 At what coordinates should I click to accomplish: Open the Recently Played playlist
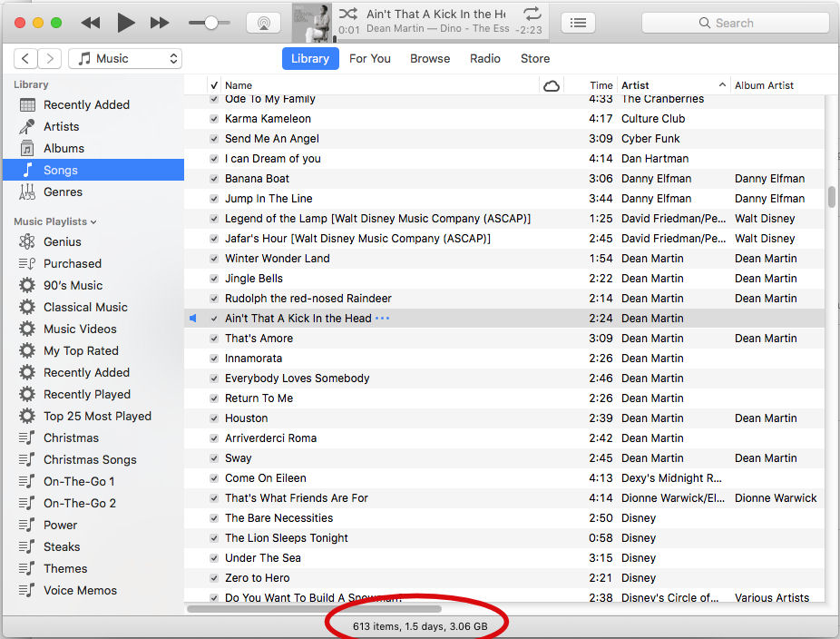pos(93,395)
